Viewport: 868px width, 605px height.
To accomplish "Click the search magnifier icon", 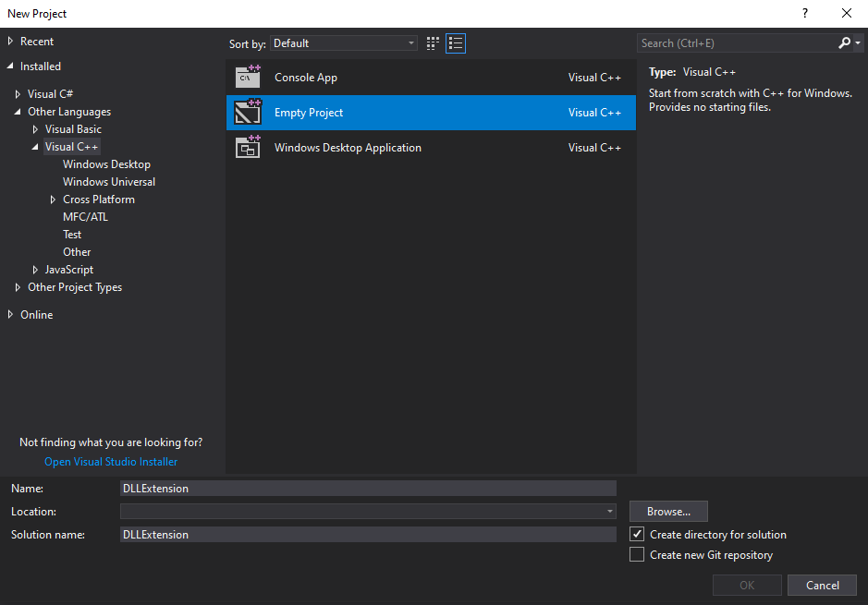I will (x=844, y=42).
